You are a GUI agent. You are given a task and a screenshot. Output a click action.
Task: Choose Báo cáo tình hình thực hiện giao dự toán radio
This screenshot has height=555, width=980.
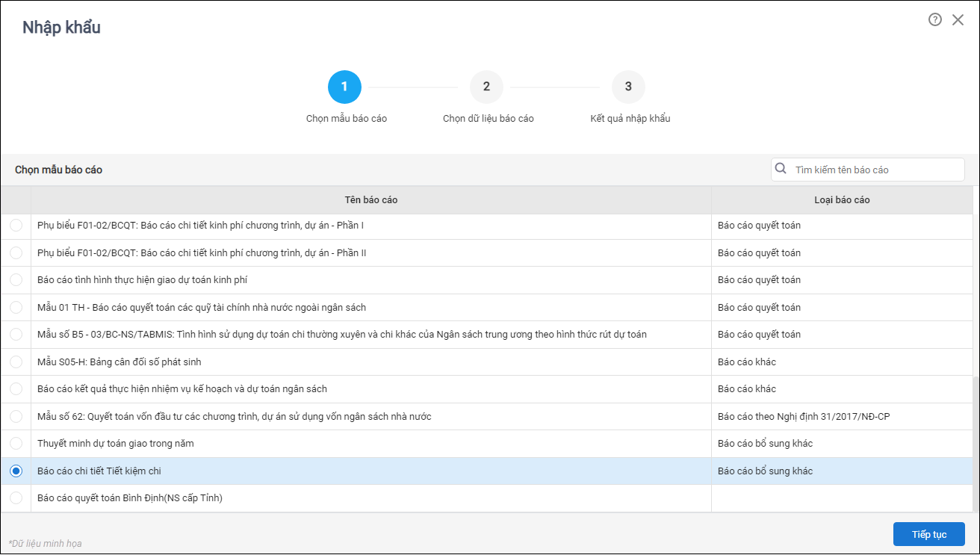[16, 280]
